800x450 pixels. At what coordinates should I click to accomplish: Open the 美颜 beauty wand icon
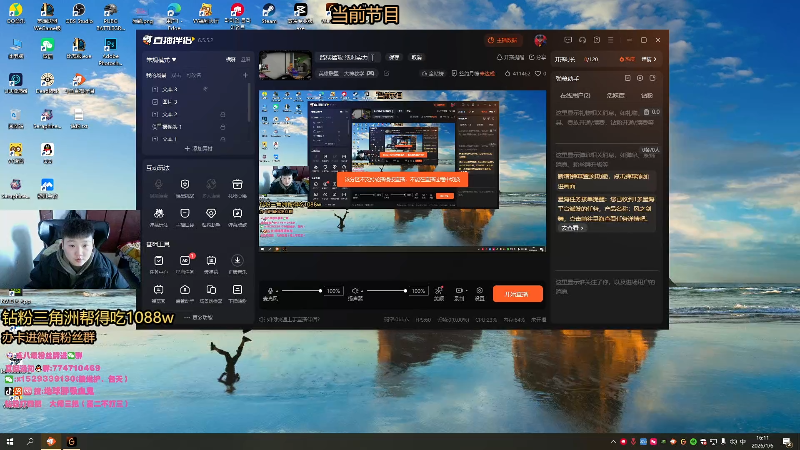438,290
